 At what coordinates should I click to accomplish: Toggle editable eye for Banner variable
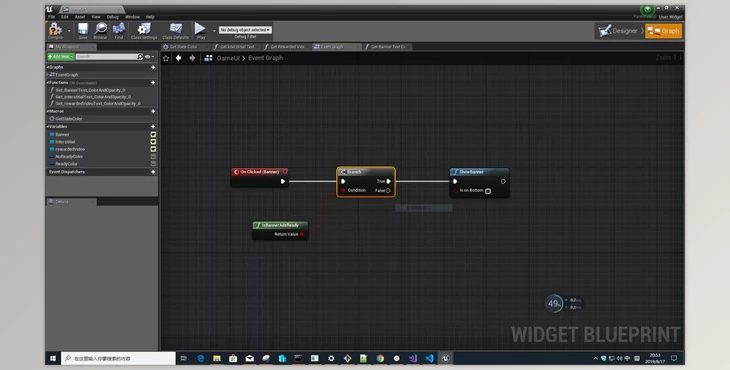click(x=153, y=135)
